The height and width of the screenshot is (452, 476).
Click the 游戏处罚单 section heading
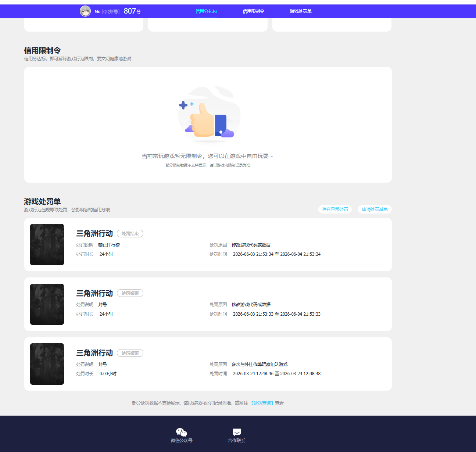coord(42,201)
